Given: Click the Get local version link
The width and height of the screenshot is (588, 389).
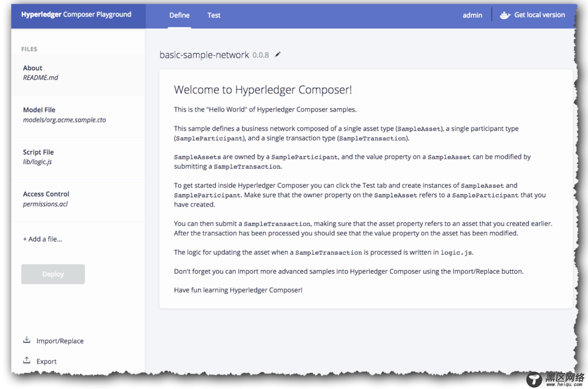Looking at the screenshot, I should [539, 15].
